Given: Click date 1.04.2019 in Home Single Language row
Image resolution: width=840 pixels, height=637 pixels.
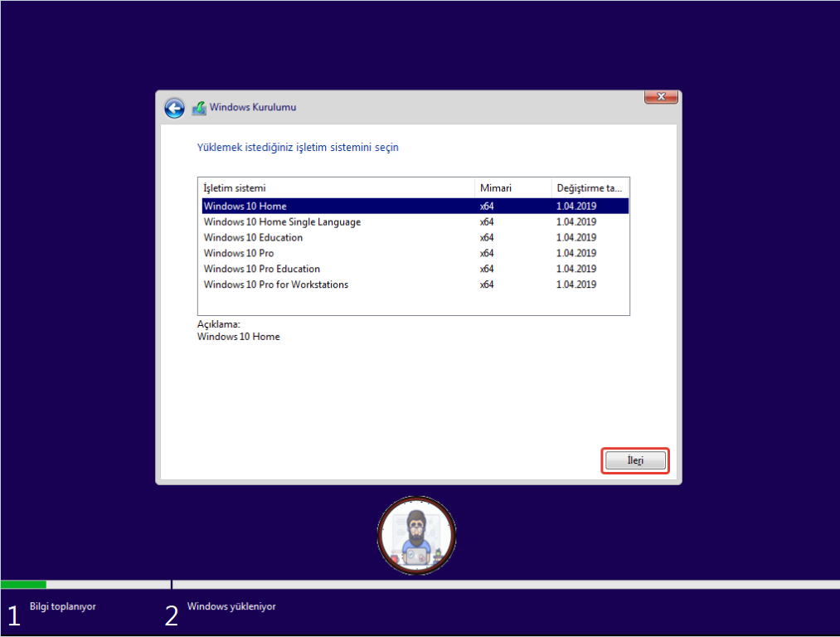Looking at the screenshot, I should click(575, 221).
